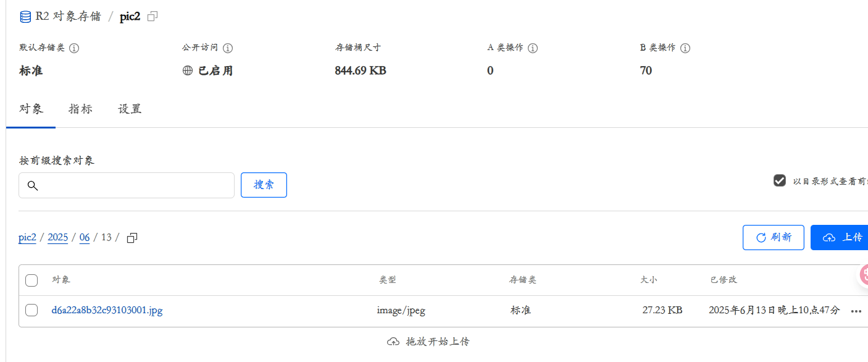Viewport: 868px width, 362px height.
Task: Toggle the 以目录形式查看 checkbox
Action: pyautogui.click(x=780, y=181)
